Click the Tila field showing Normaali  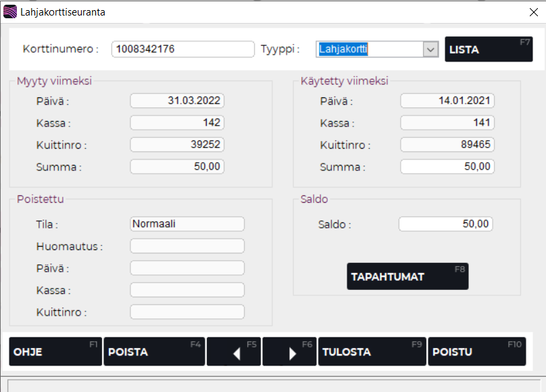tap(187, 224)
